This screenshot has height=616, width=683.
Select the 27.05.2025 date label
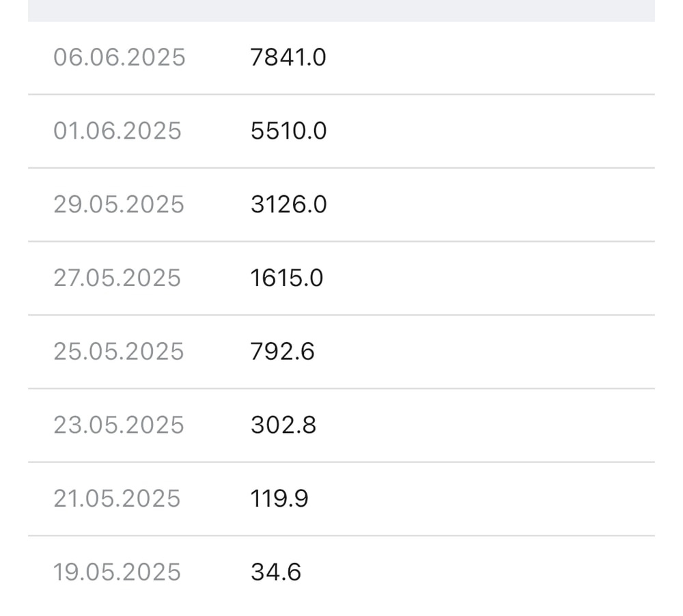click(x=117, y=278)
